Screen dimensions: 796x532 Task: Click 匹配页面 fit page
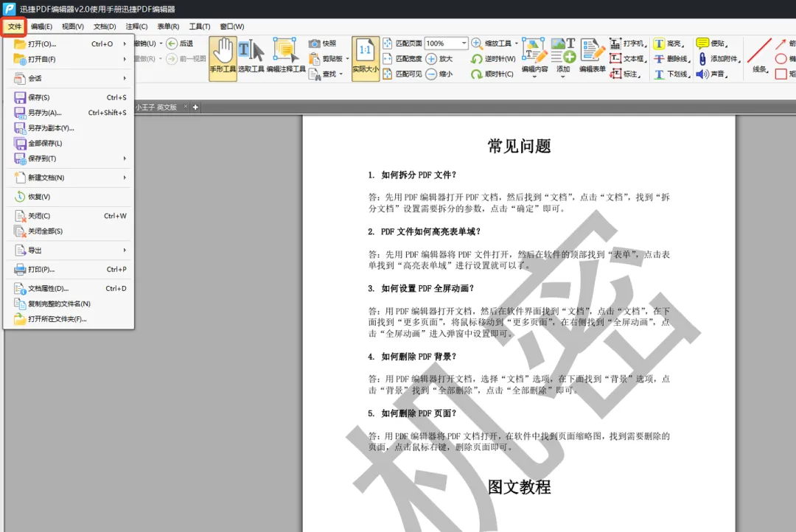[x=402, y=43]
